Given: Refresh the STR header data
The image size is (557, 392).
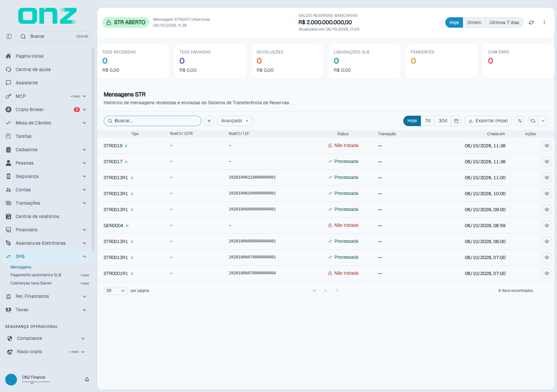Looking at the screenshot, I should click(531, 22).
